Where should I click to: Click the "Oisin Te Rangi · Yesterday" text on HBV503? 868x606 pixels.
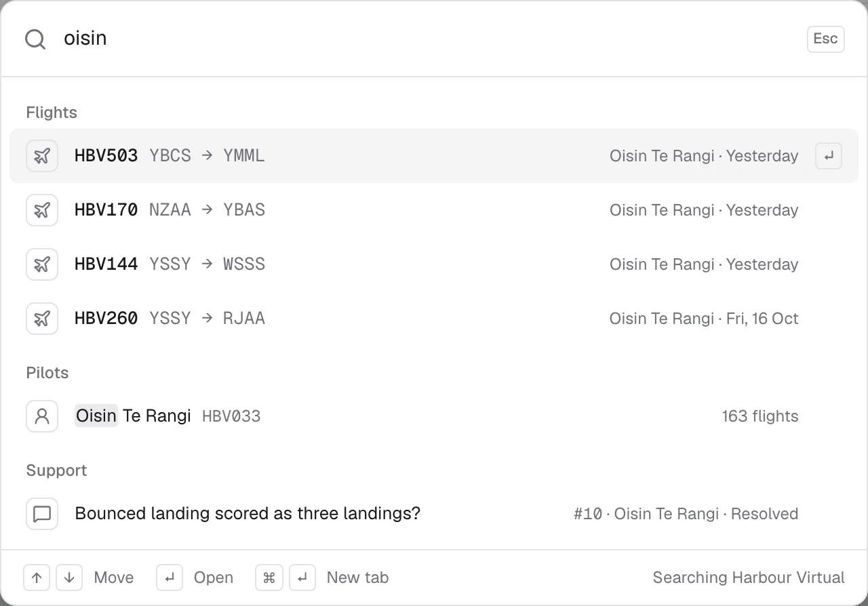704,156
